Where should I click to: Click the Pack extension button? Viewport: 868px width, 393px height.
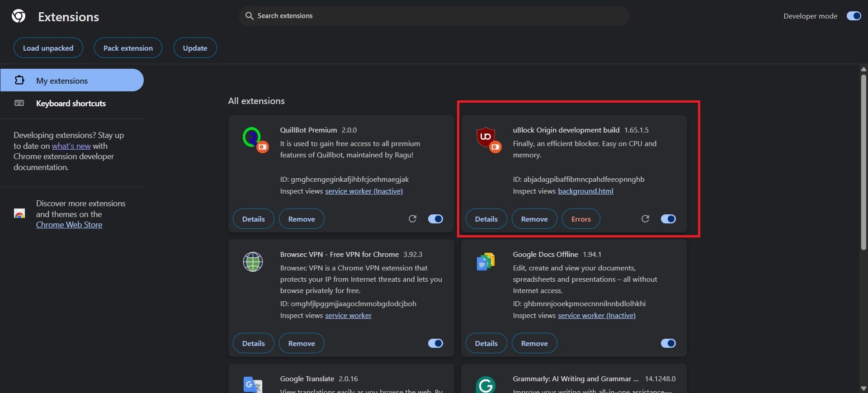(128, 48)
